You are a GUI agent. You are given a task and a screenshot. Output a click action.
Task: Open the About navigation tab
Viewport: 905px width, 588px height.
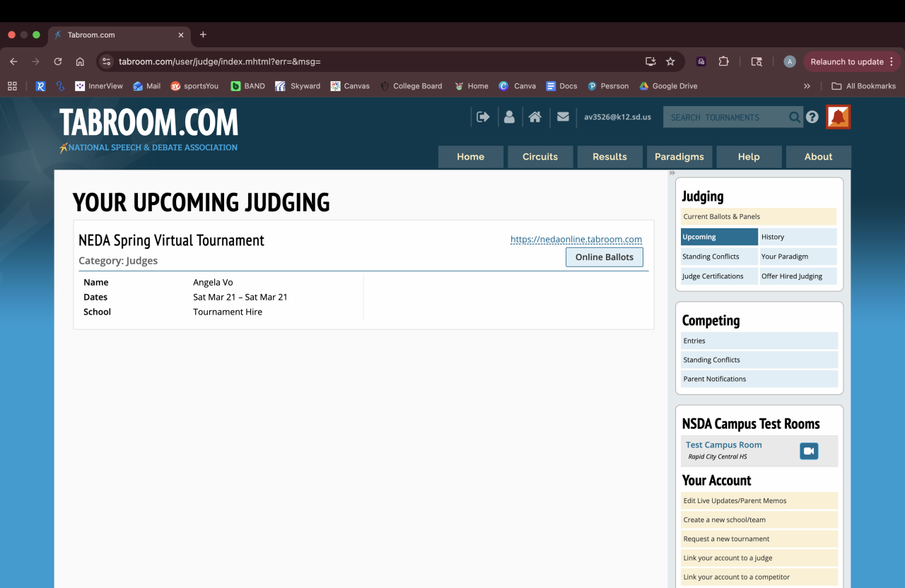tap(818, 157)
